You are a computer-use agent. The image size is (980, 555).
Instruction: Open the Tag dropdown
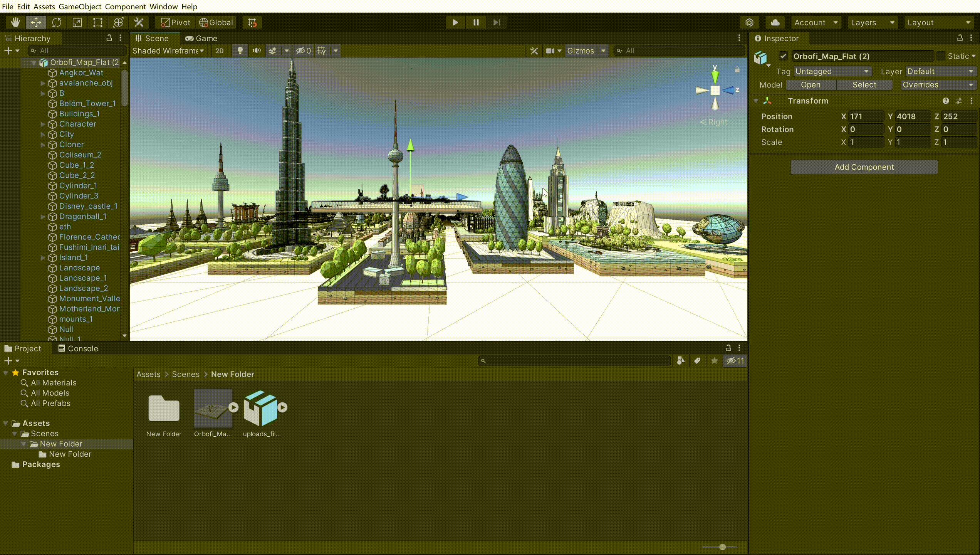[x=832, y=71]
